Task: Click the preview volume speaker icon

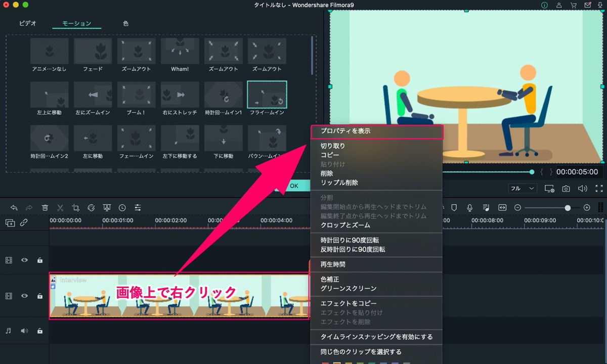Action: [583, 189]
